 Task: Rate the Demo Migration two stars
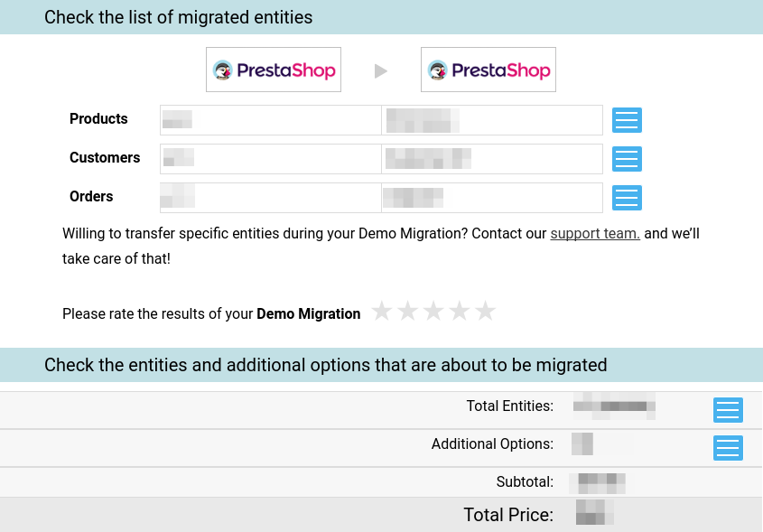click(408, 311)
